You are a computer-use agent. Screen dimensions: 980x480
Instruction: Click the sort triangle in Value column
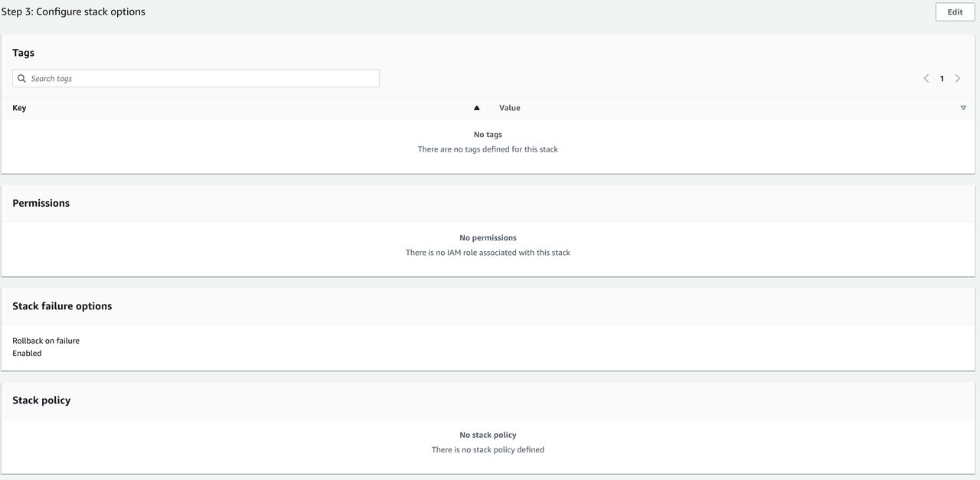point(963,108)
